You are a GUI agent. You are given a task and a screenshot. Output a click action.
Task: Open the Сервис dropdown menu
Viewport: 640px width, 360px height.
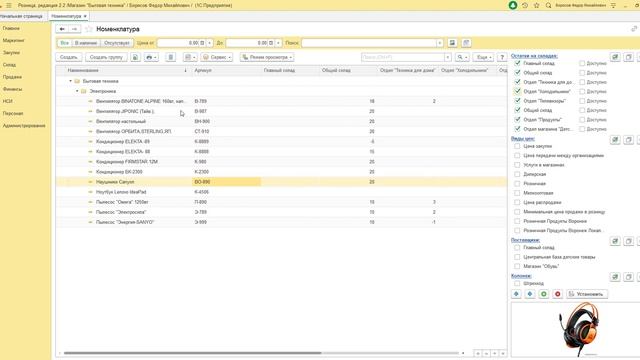[217, 57]
